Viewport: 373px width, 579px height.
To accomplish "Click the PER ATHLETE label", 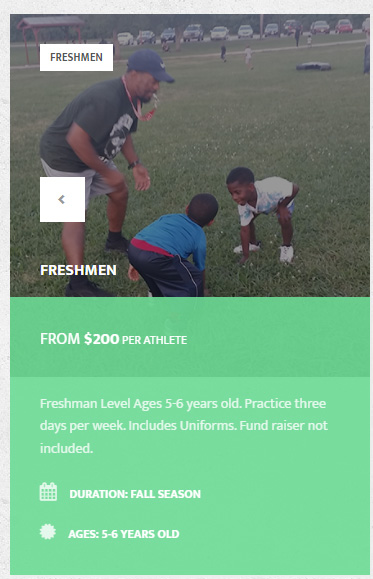I will [154, 340].
